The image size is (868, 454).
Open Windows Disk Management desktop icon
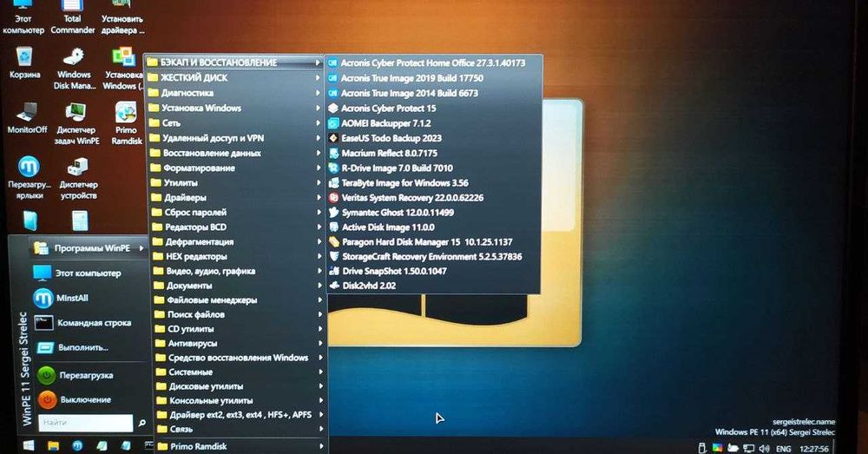[x=74, y=68]
